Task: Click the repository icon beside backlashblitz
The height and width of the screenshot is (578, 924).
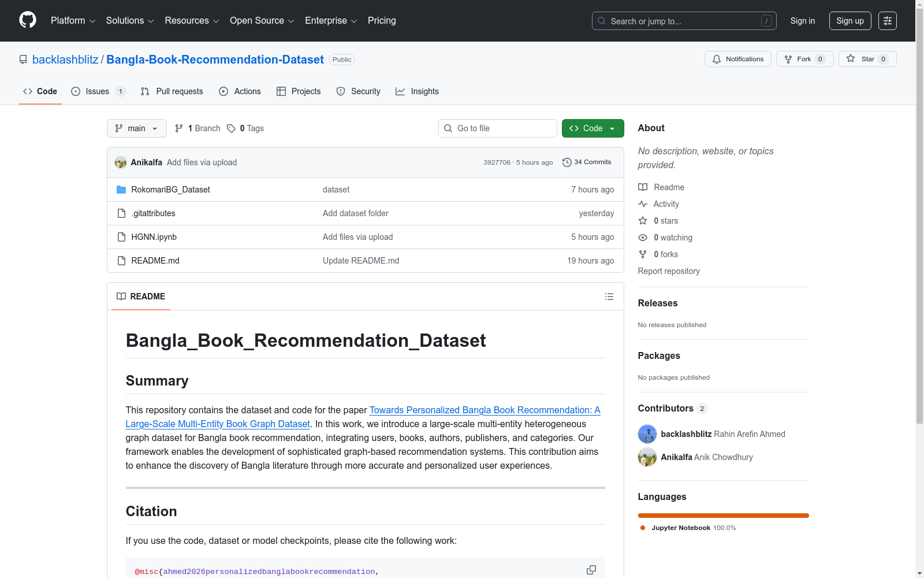Action: pyautogui.click(x=23, y=60)
